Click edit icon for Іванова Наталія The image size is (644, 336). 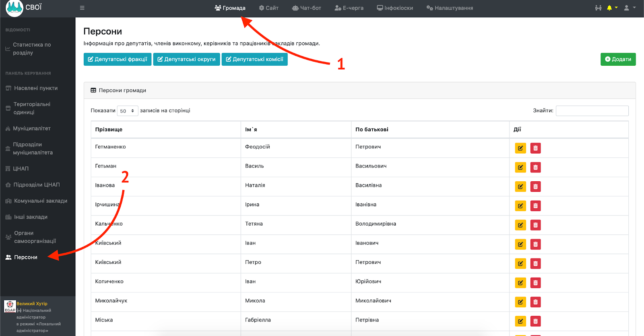[520, 187]
